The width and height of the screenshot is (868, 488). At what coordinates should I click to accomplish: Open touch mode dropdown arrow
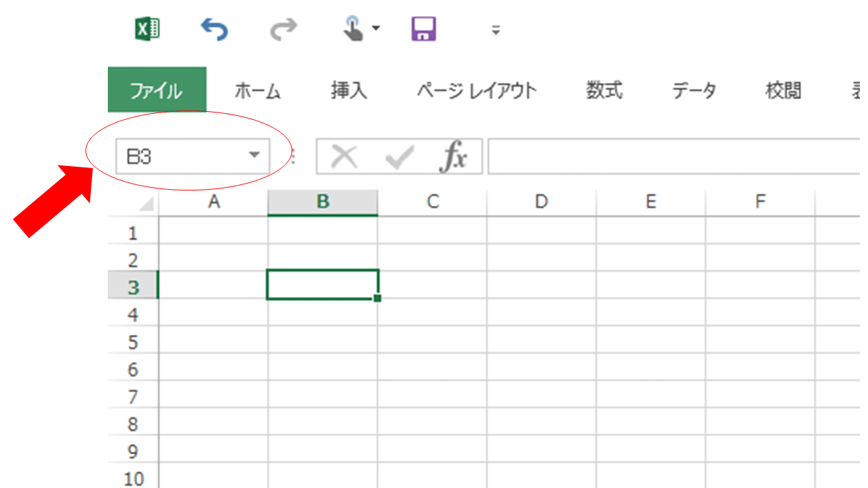pos(376,29)
